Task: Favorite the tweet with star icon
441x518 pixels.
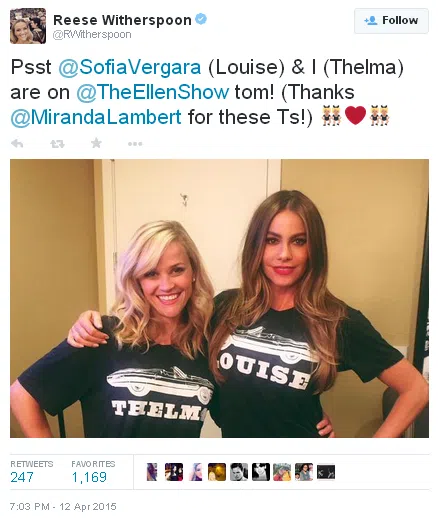Action: [96, 143]
